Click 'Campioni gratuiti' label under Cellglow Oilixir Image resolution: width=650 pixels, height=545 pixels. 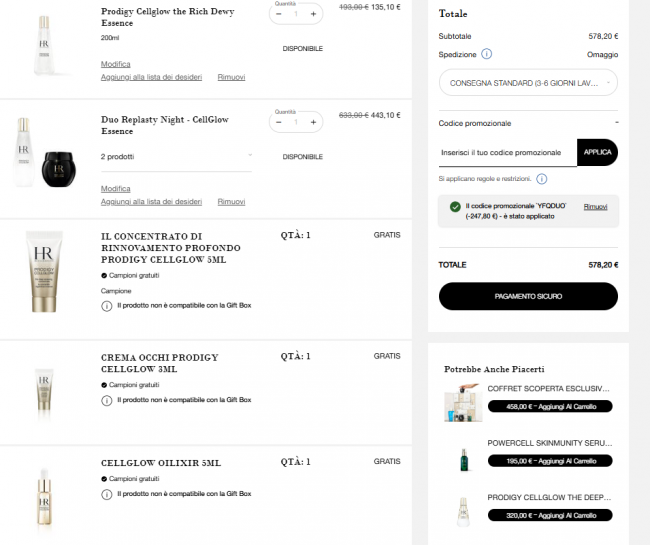click(134, 479)
